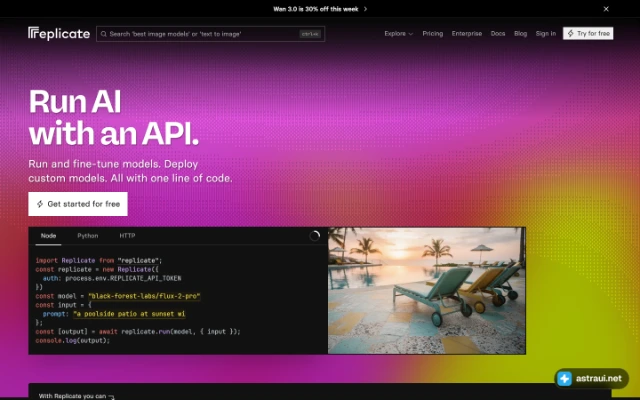
Task: Switch to the HTTP code tab
Action: coord(127,236)
